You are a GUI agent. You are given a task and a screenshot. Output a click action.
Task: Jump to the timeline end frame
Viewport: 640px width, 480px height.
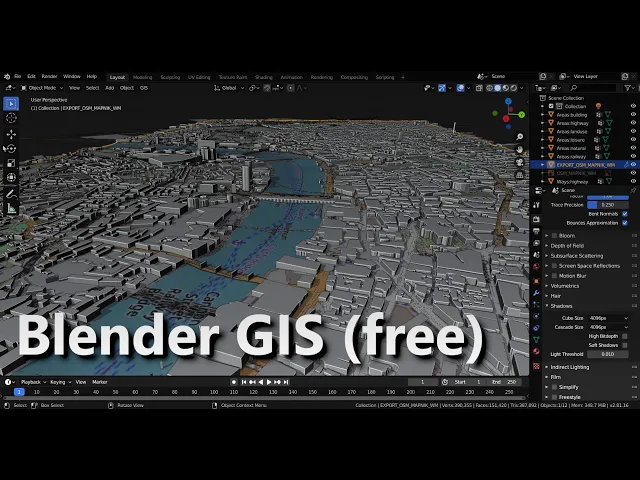point(286,382)
